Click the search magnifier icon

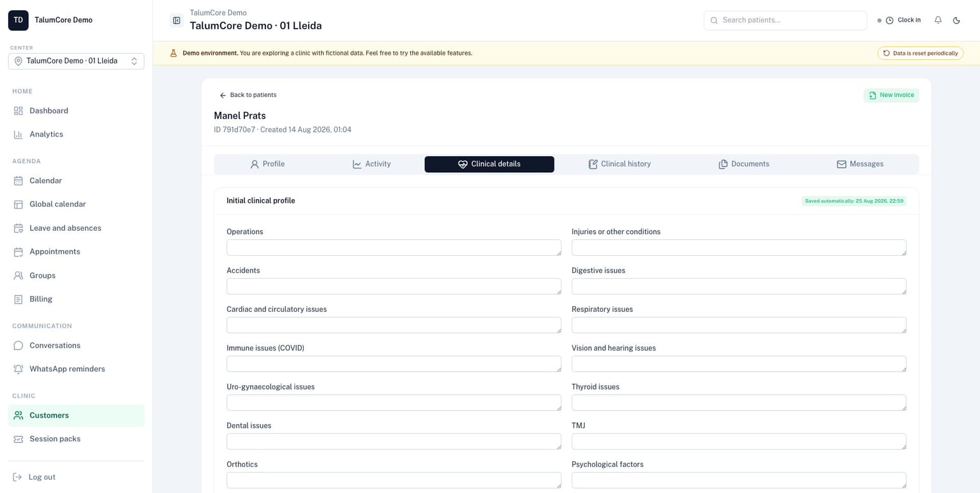tap(714, 20)
